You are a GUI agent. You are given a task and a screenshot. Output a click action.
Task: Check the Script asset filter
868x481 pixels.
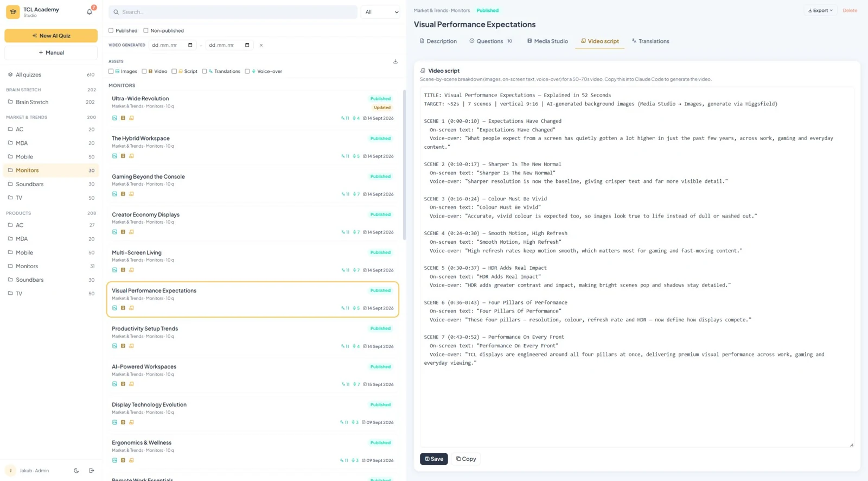tap(174, 71)
